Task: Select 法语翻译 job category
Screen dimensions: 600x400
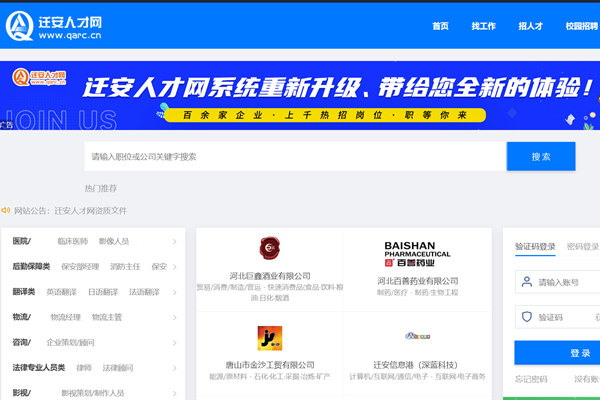Action: 144,292
